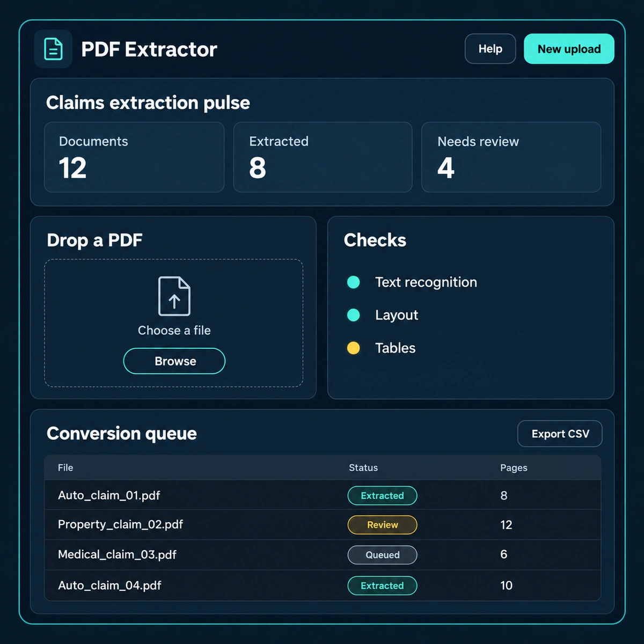Click page count 8 for Auto_claim_01.pdf

[504, 495]
